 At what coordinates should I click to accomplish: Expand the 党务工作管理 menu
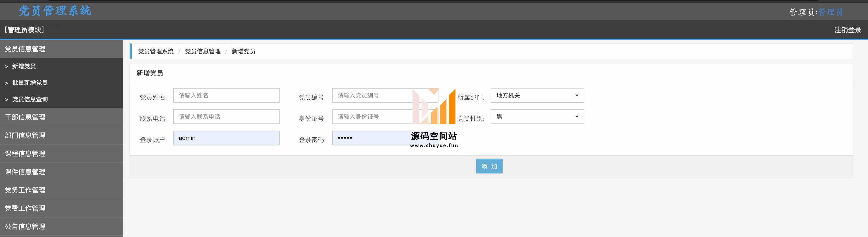(x=61, y=190)
